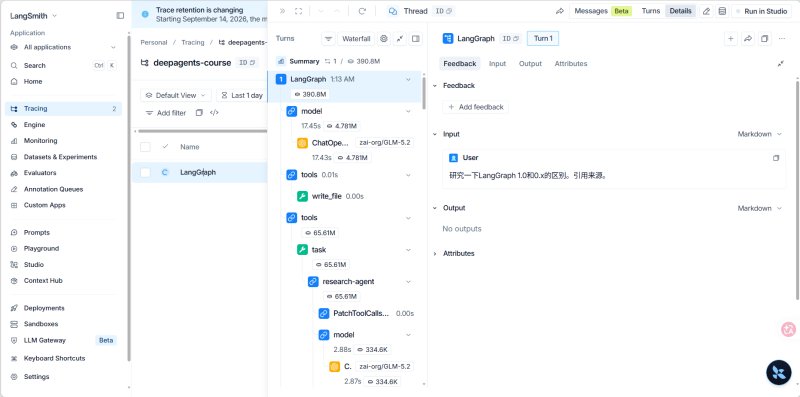Toggle the side panel layout icon
The width and height of the screenshot is (800, 397).
416,39
